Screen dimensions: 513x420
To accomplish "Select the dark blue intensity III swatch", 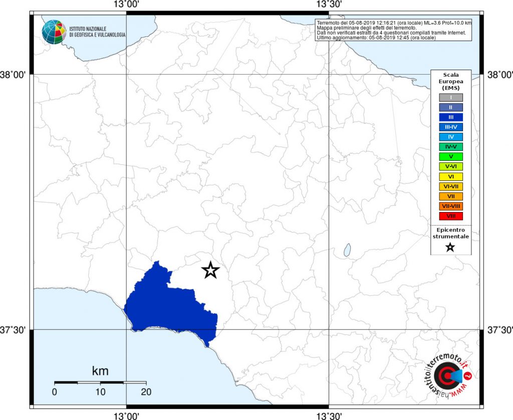I will pyautogui.click(x=451, y=117).
